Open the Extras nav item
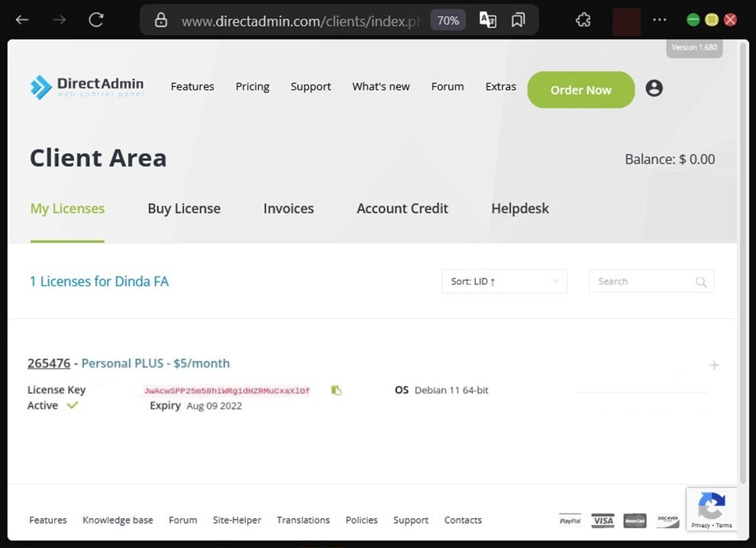 pyautogui.click(x=500, y=87)
